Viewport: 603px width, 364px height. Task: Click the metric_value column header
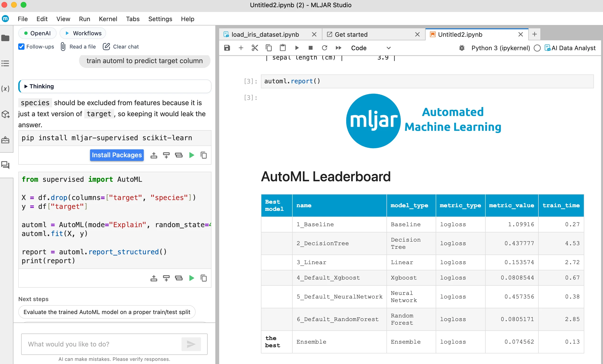(511, 205)
